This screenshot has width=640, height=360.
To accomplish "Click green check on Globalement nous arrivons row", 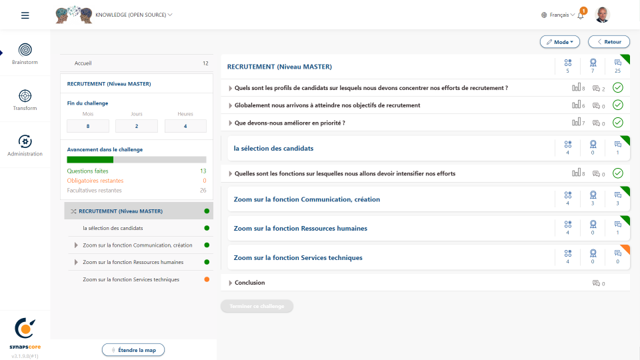I will (x=618, y=105).
